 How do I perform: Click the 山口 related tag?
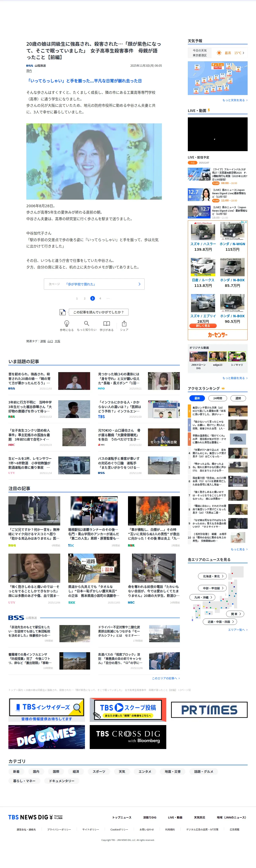point(50,341)
